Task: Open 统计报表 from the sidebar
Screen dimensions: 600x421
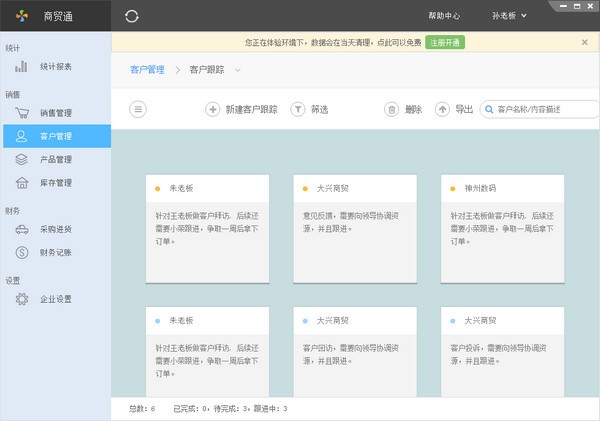Action: (55, 67)
